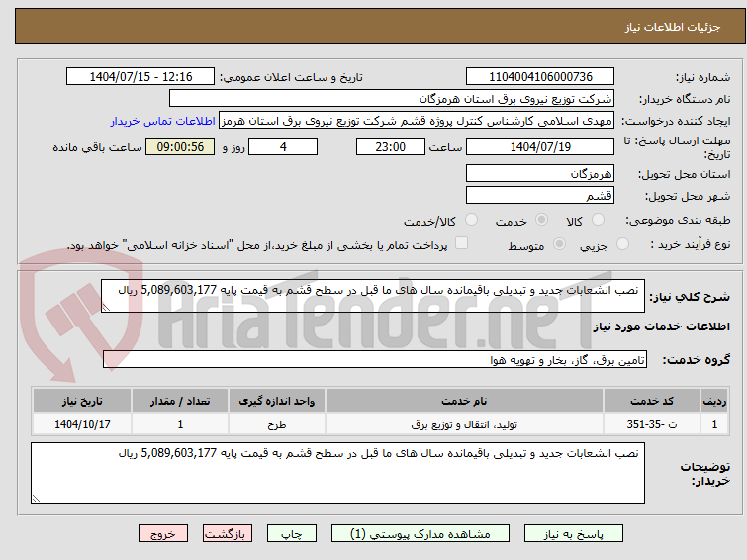Click the توضیحات خریدار text area
Screen dimensions: 747x560
337,473
